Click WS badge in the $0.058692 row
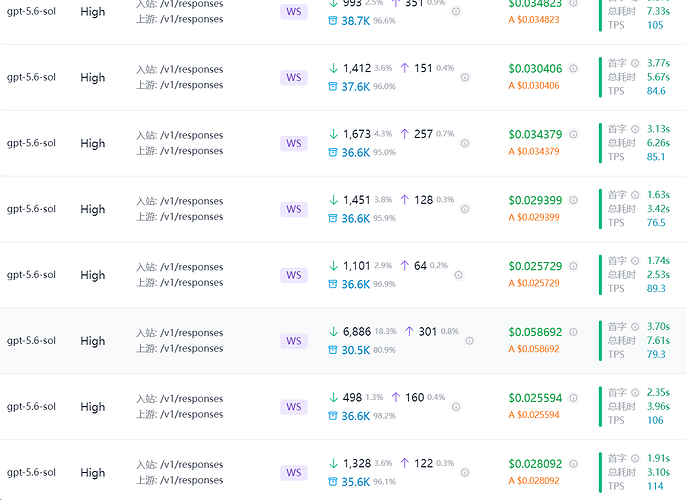Viewport: 686px width, 500px height. click(294, 341)
